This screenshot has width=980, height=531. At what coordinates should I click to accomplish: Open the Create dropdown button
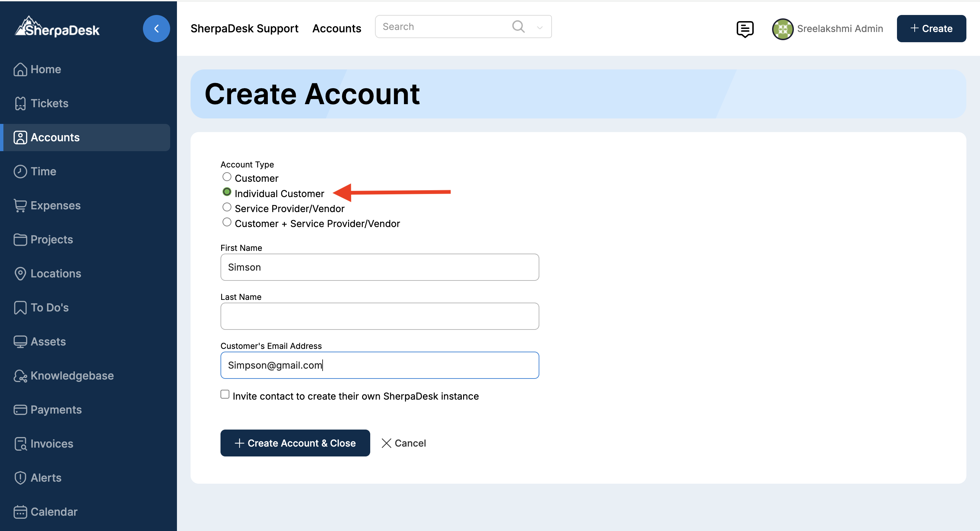tap(931, 29)
